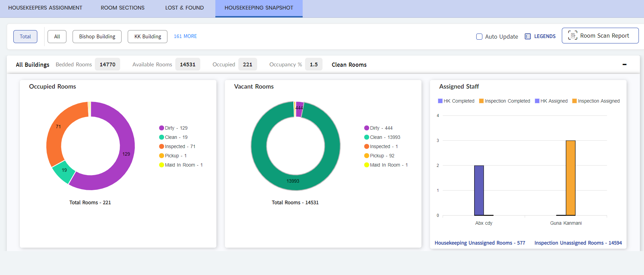644x275 pixels.
Task: Open Inspection Unassigned Rooms link
Action: [578, 243]
